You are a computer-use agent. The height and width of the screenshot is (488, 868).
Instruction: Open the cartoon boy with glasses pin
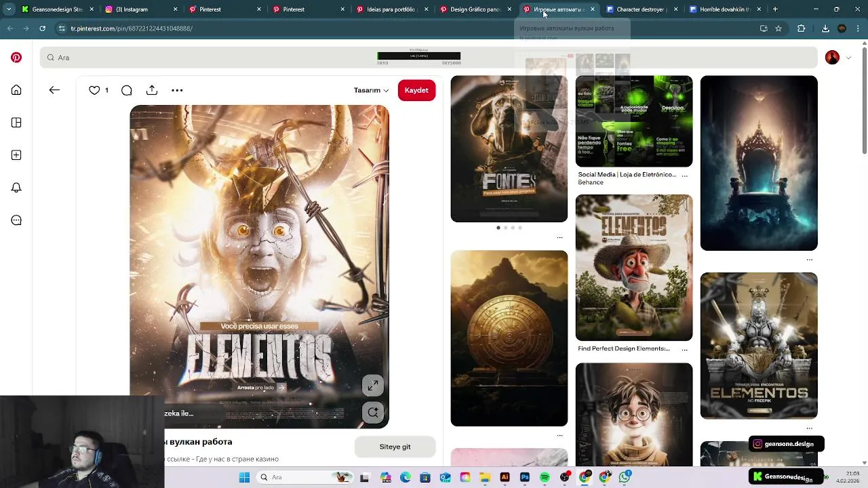tap(634, 415)
